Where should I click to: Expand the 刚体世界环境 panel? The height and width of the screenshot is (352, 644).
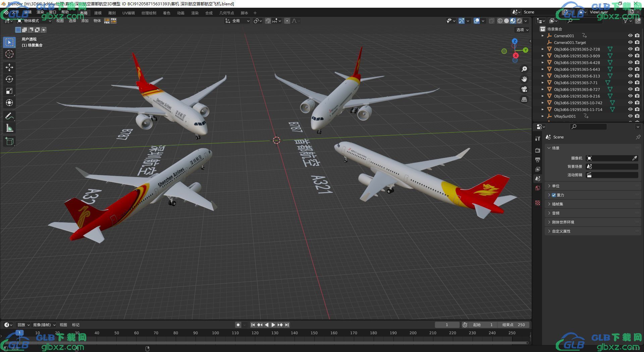coord(593,222)
